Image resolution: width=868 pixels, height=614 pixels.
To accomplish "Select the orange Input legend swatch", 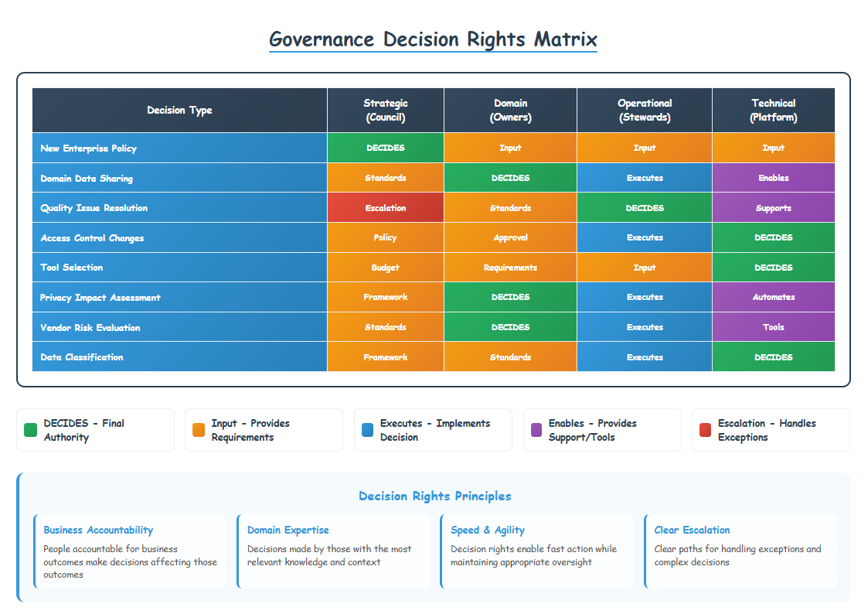I will (x=199, y=429).
